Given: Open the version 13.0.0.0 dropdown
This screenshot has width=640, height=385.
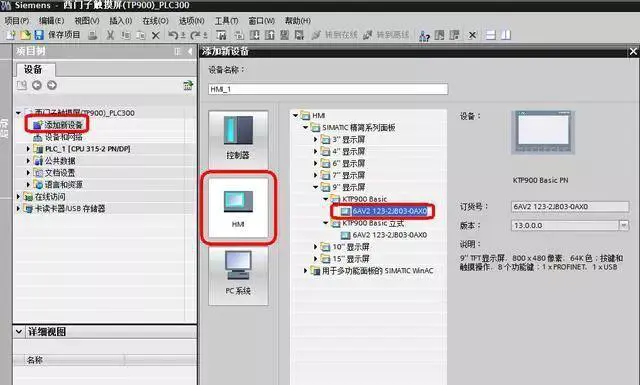Looking at the screenshot, I should 623,225.
